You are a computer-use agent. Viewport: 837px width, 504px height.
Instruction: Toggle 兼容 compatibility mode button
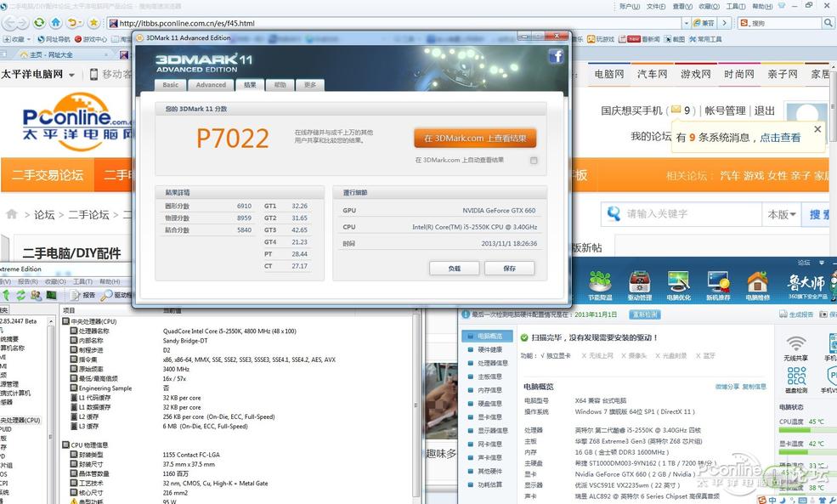[x=704, y=23]
